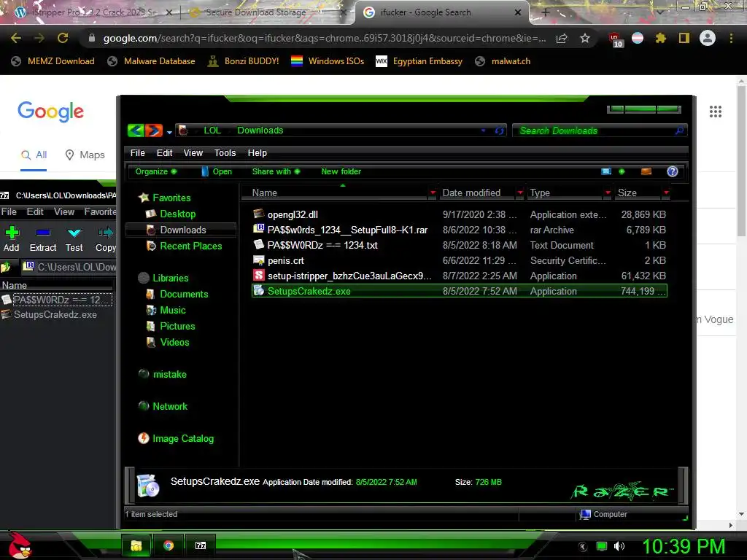This screenshot has height=560, width=747.
Task: Open the Type column filter dropdown
Action: [608, 192]
